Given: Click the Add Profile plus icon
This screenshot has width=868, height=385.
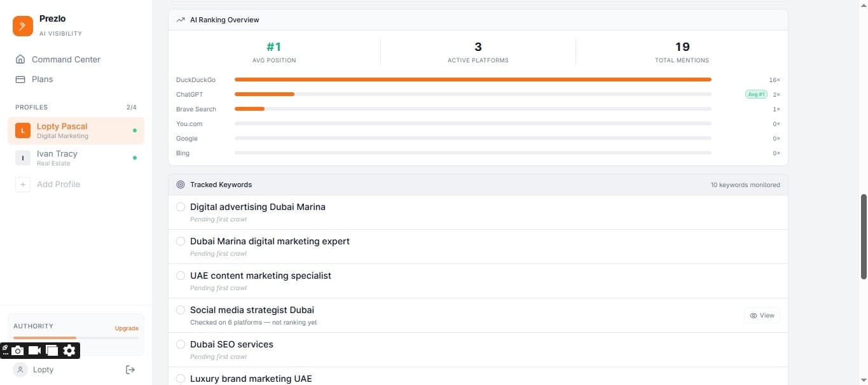Looking at the screenshot, I should pos(22,184).
